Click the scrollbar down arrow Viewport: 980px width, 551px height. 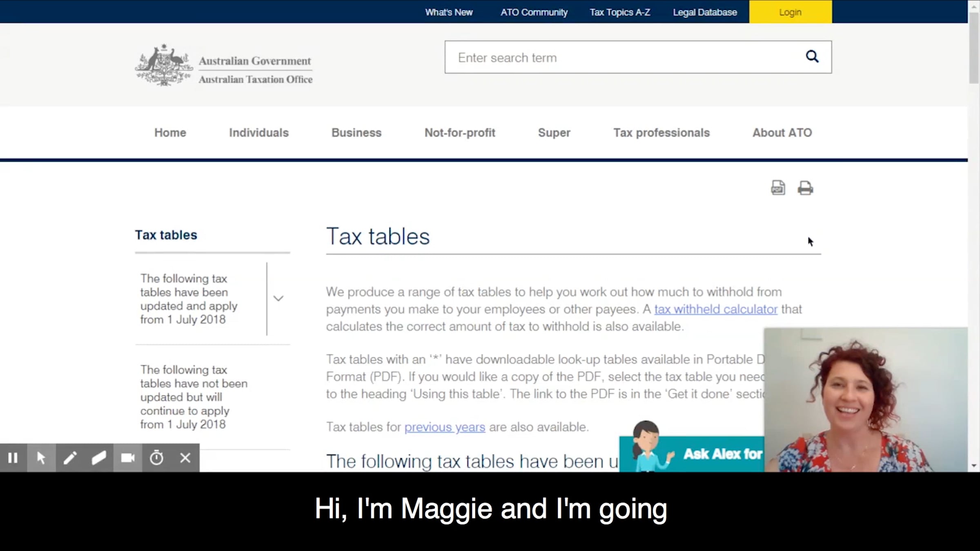974,466
